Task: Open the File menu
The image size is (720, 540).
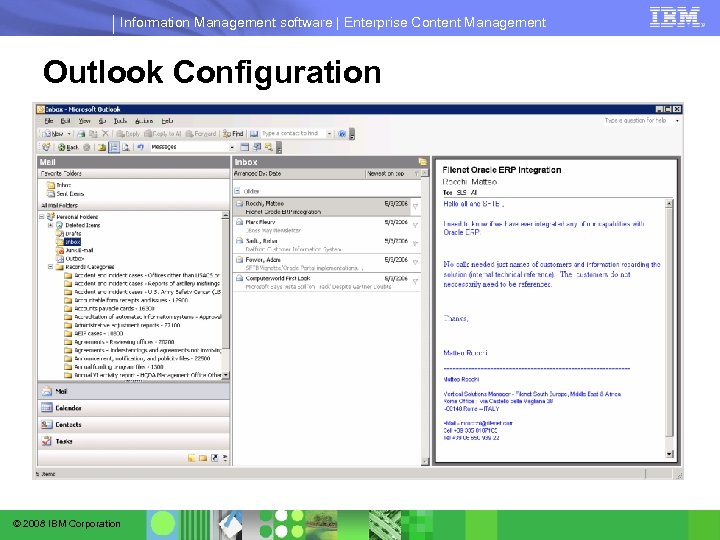Action: point(49,121)
